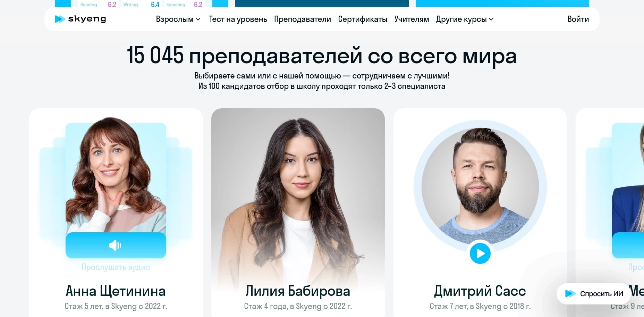Open Спросить ИИ chat button
The width and height of the screenshot is (644, 317).
click(x=594, y=294)
